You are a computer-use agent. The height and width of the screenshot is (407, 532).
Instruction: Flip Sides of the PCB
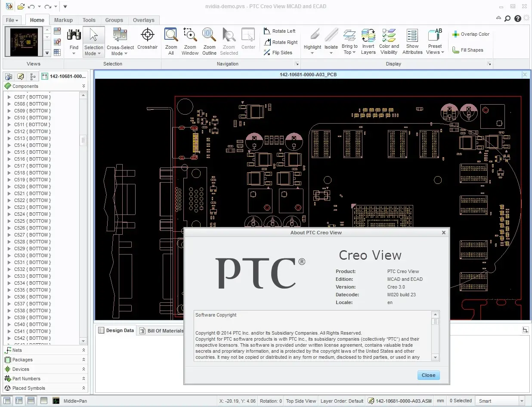(x=278, y=53)
